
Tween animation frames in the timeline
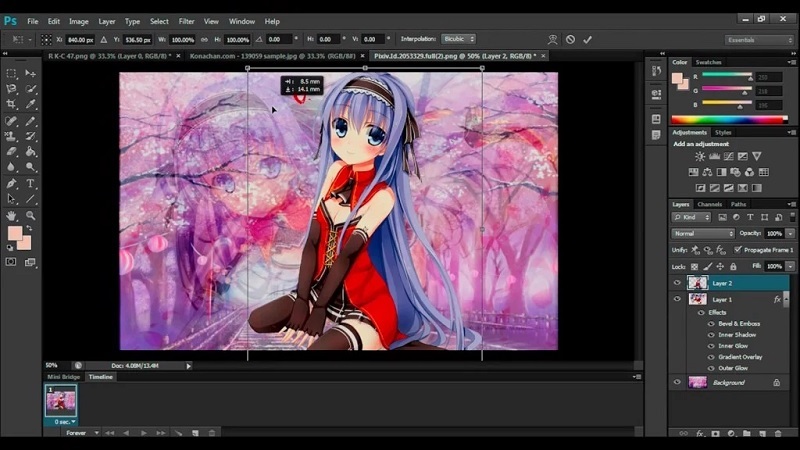click(x=178, y=433)
